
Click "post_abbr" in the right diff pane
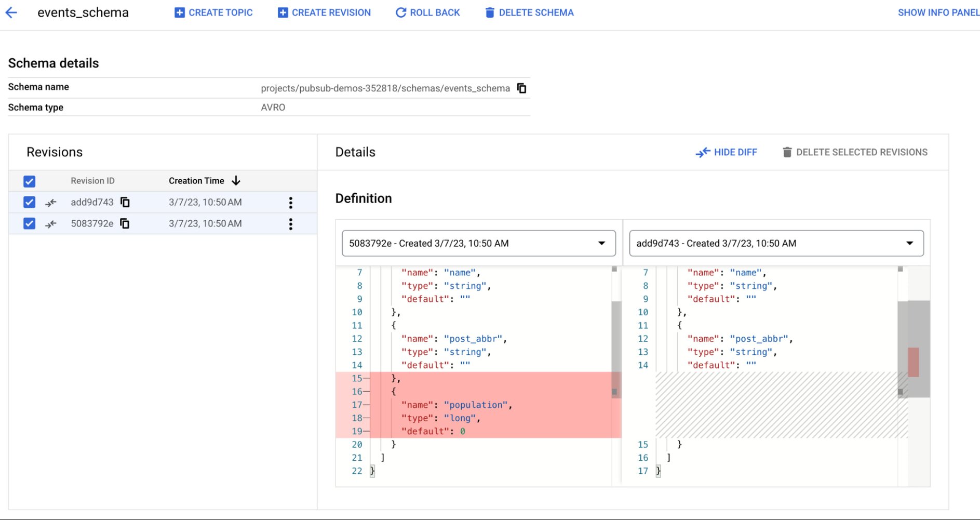(x=759, y=339)
